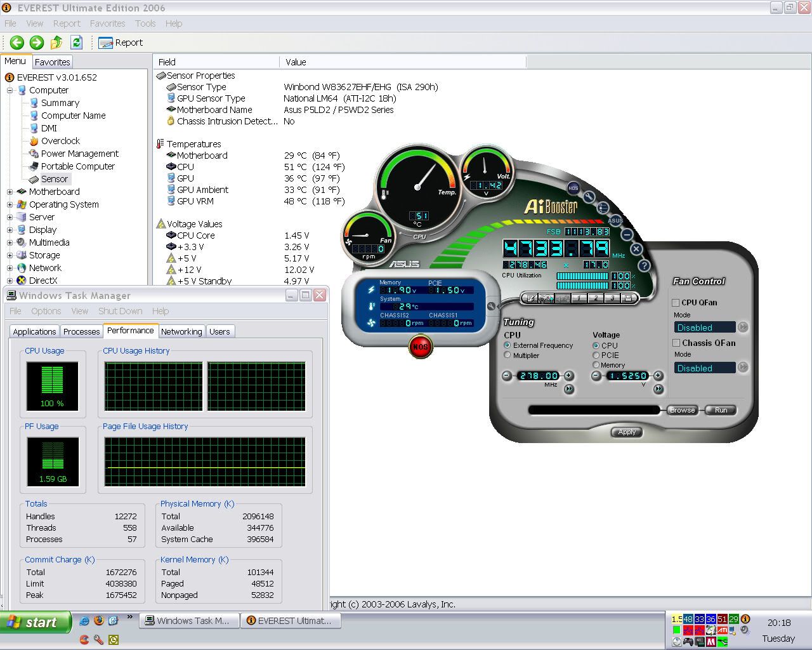
Task: Click EVEREST taskbar button
Action: (x=291, y=621)
